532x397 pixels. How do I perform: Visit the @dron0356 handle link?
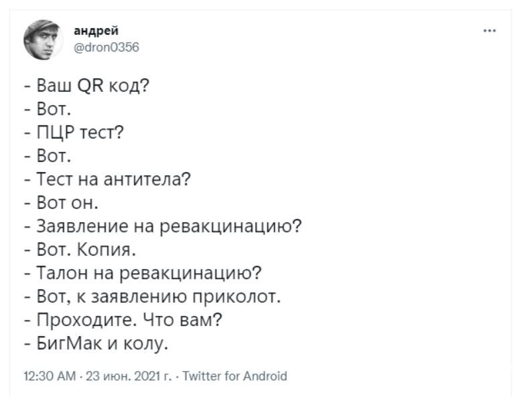click(x=106, y=47)
